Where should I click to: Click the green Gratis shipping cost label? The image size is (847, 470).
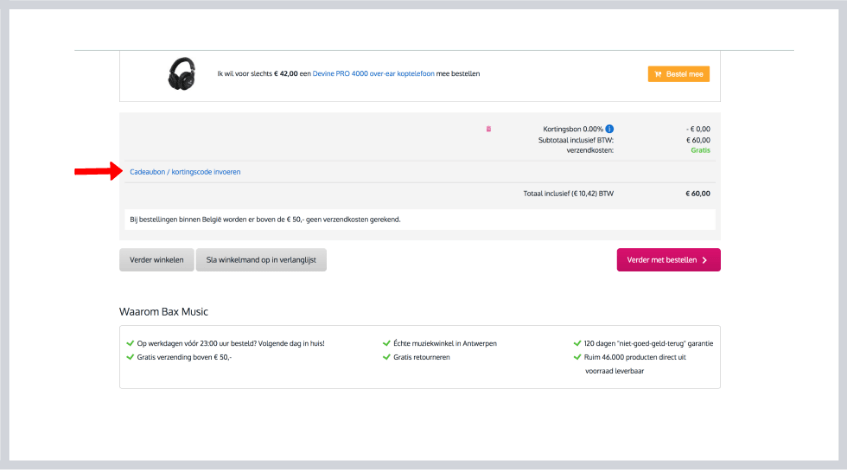tap(700, 151)
